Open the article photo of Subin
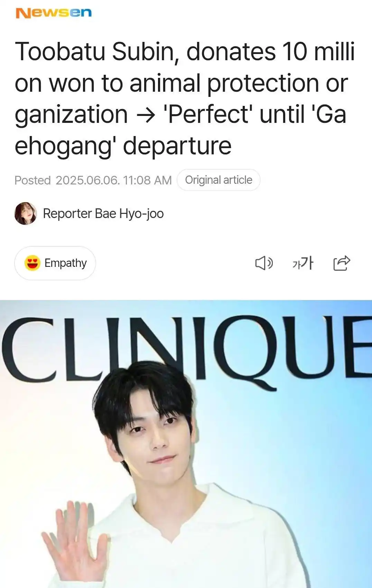Screen dimensions: 372x588 186,444
